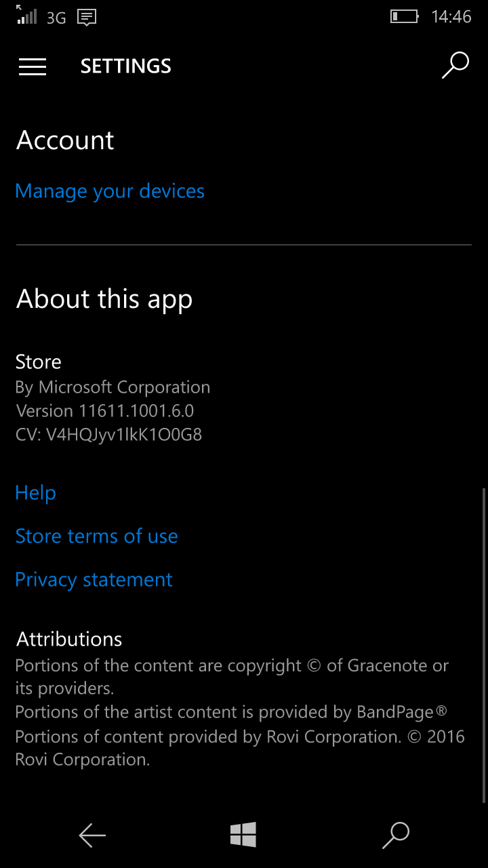Open the Privacy statement link
This screenshot has width=488, height=868.
click(94, 580)
